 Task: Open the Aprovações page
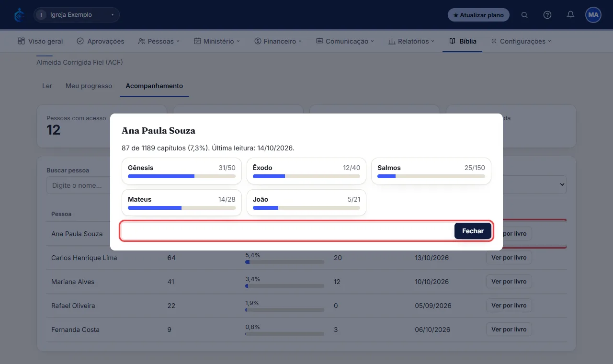coord(101,41)
